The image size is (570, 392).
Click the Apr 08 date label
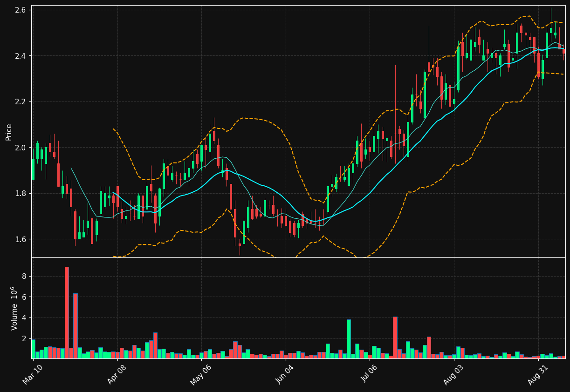point(117,374)
